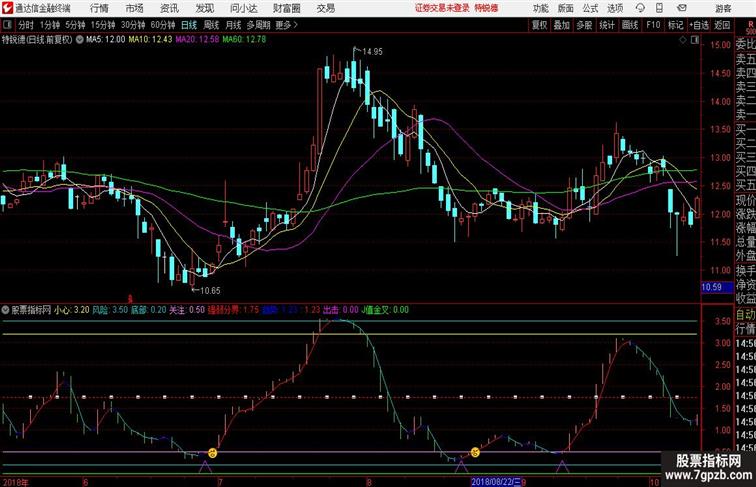
Task: Open the mail envelope icon
Action: 682,8
